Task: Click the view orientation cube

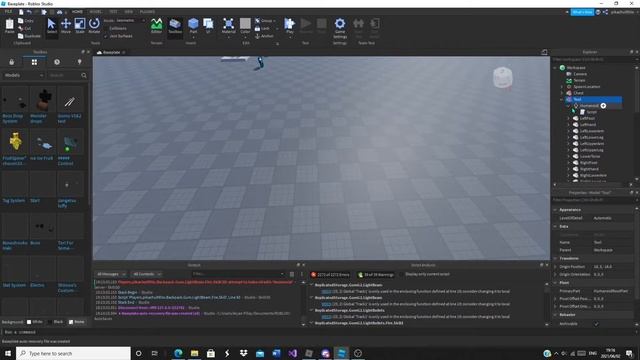Action: tap(503, 77)
